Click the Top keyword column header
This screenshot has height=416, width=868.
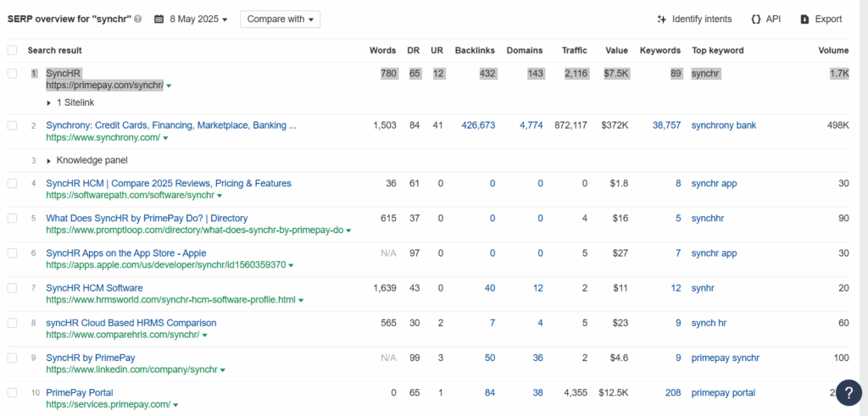tap(718, 50)
